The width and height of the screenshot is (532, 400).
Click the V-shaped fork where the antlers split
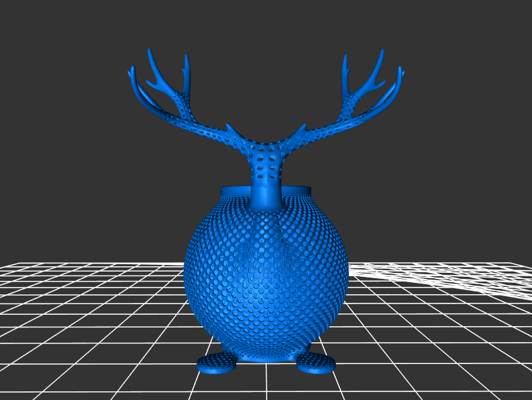click(266, 143)
